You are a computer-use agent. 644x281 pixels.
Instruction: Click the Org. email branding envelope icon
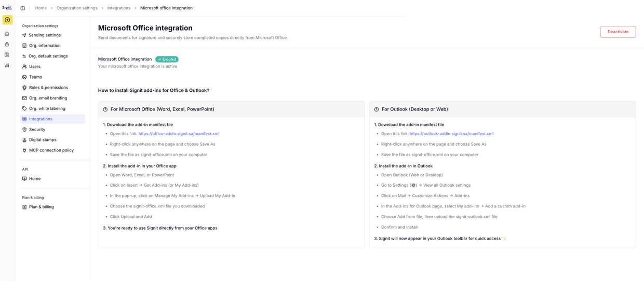24,98
